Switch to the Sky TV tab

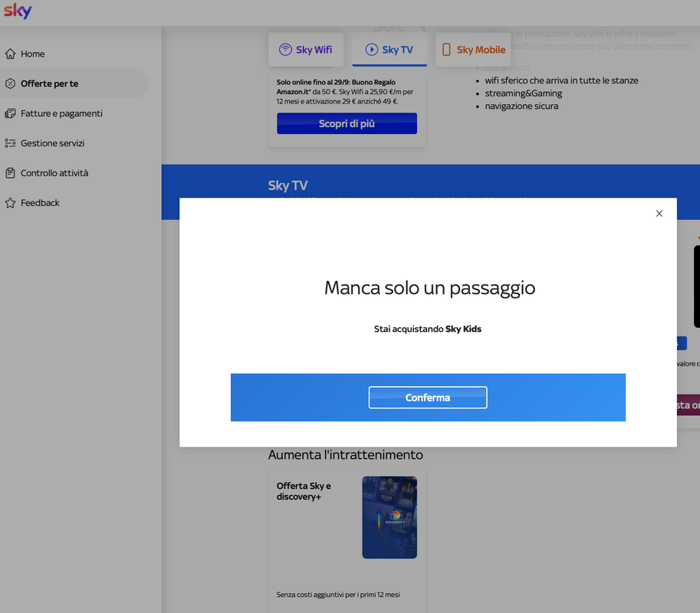[x=389, y=50]
